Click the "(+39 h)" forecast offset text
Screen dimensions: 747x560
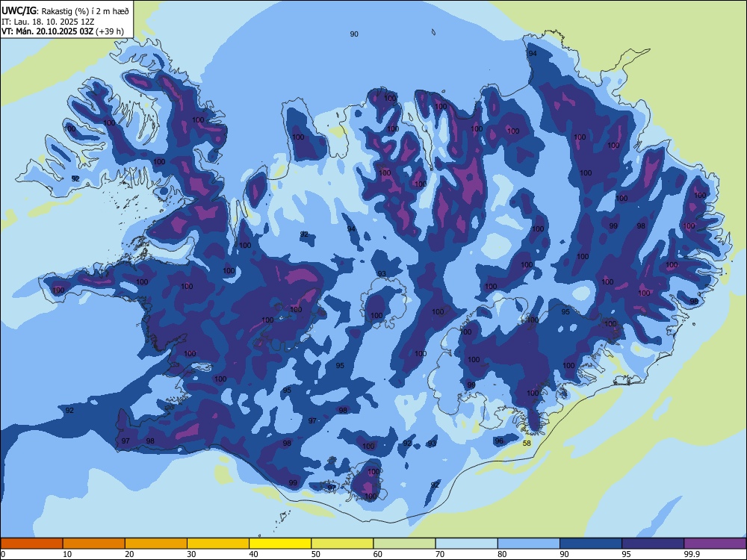(x=110, y=31)
